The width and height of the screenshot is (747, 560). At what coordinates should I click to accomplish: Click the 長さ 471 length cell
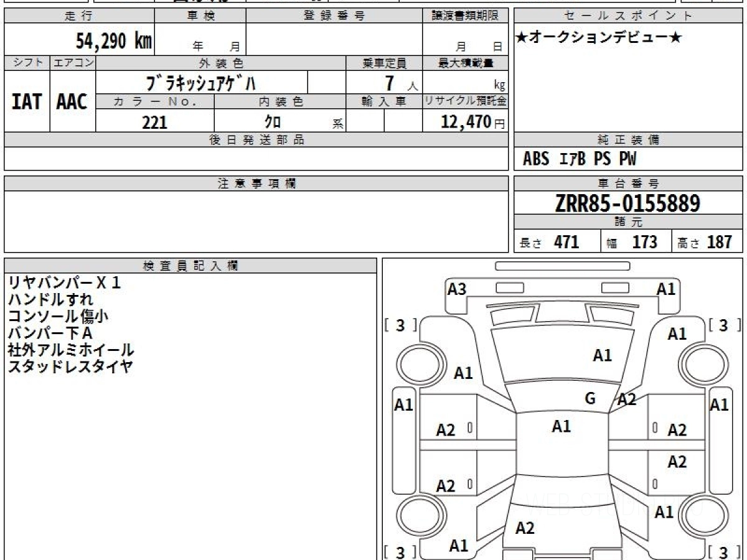pyautogui.click(x=557, y=242)
